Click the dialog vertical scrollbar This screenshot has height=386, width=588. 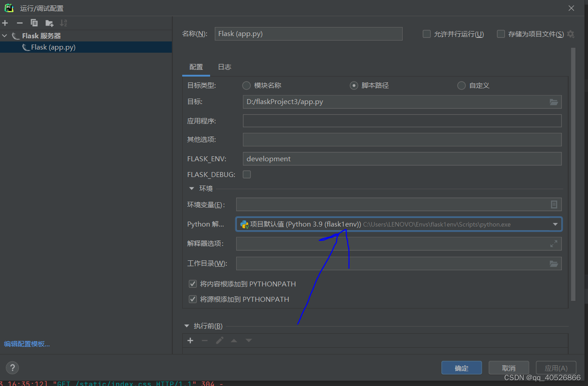[x=573, y=174]
